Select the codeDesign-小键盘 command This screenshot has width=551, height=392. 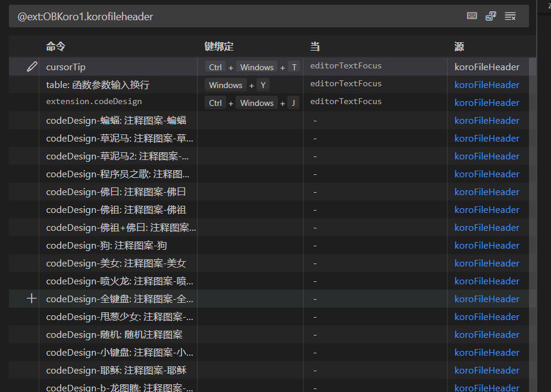(120, 353)
